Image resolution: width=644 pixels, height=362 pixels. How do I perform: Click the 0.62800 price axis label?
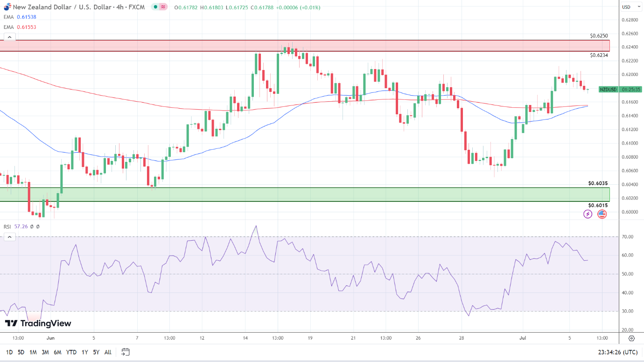coord(630,20)
